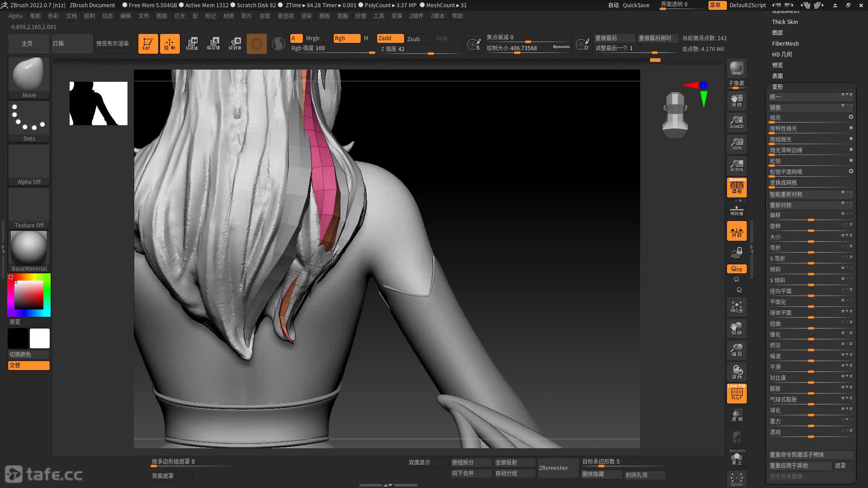Viewport: 868px width, 488px height.
Task: Click the Edit mode icon
Action: pos(148,44)
